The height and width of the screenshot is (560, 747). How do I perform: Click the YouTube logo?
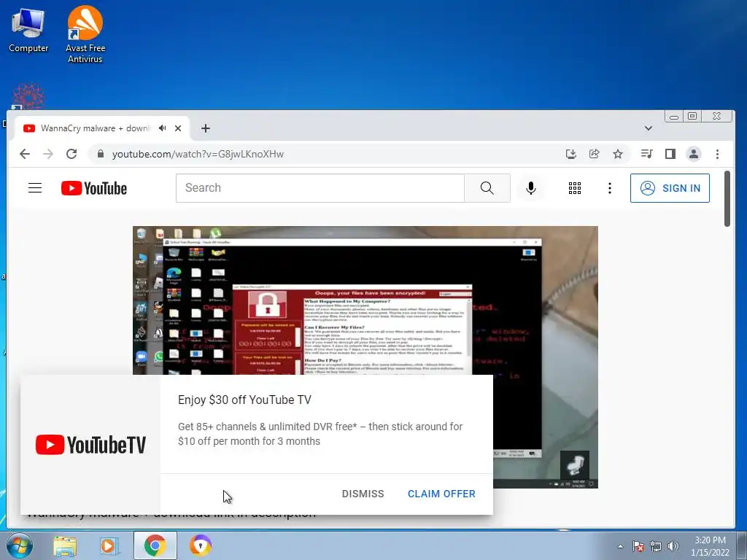94,188
